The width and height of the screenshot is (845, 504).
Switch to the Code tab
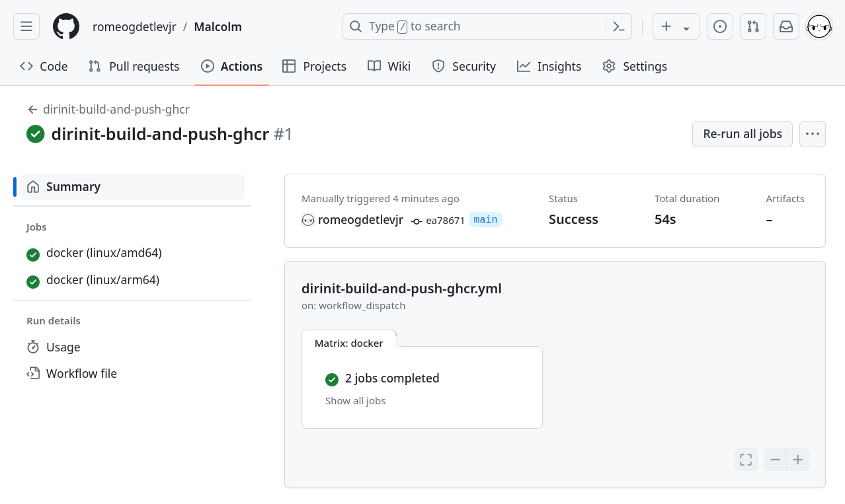pos(44,66)
